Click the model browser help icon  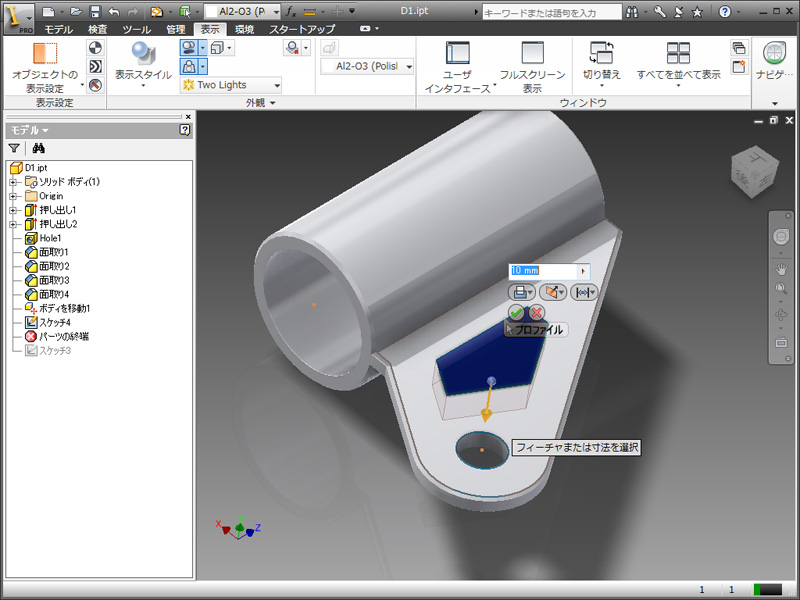pyautogui.click(x=185, y=130)
